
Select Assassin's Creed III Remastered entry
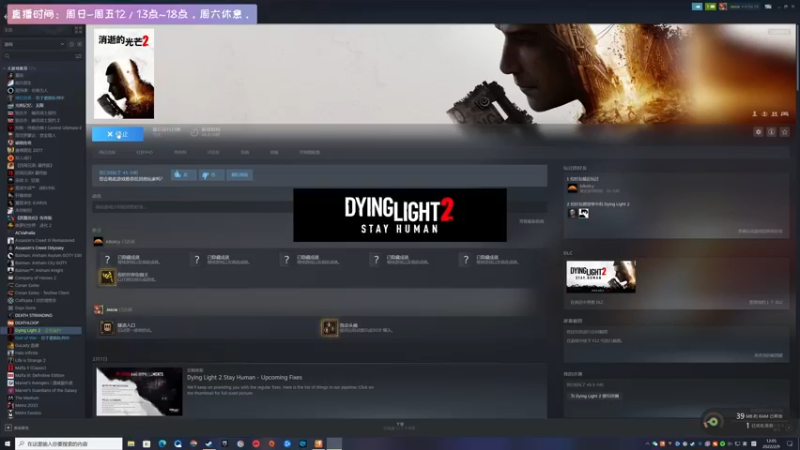click(x=44, y=240)
